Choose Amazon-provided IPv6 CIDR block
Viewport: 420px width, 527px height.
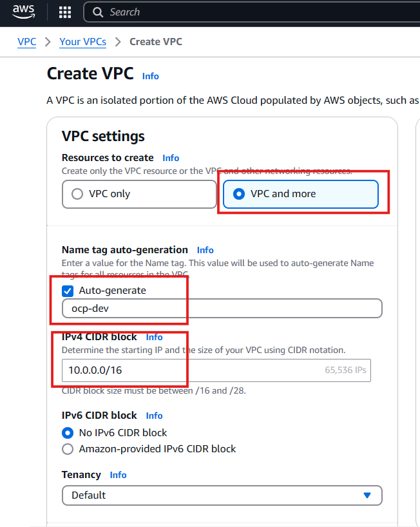68,449
